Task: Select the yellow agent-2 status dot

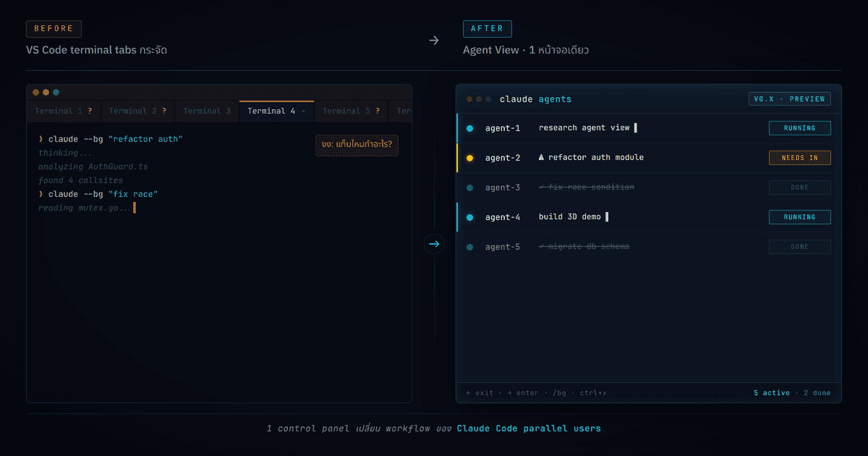Action: [469, 158]
